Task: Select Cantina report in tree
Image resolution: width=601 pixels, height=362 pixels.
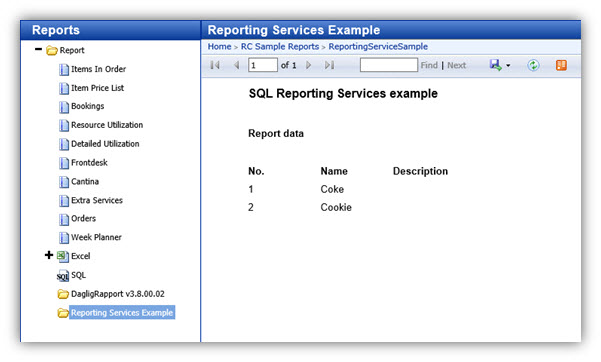Action: pyautogui.click(x=85, y=181)
